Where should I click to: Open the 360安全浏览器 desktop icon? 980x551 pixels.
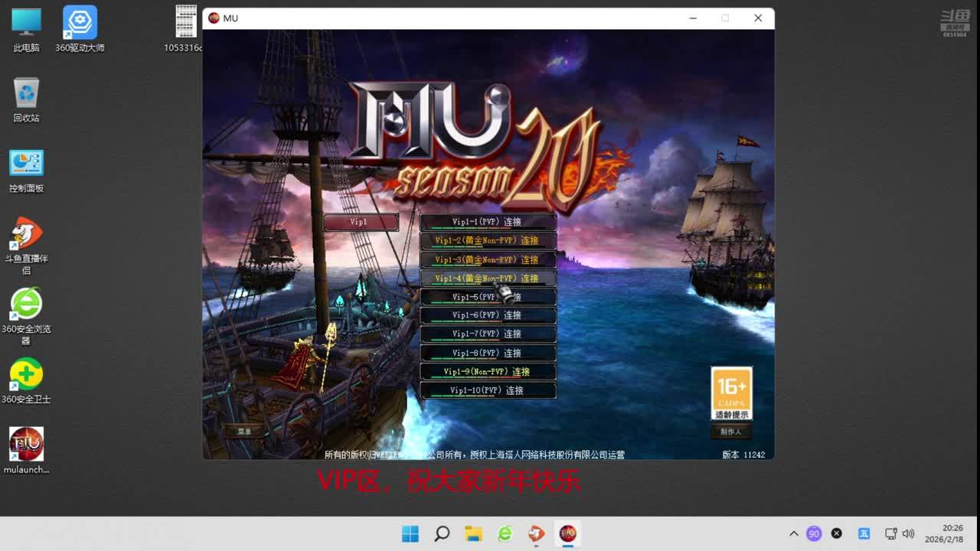[26, 304]
